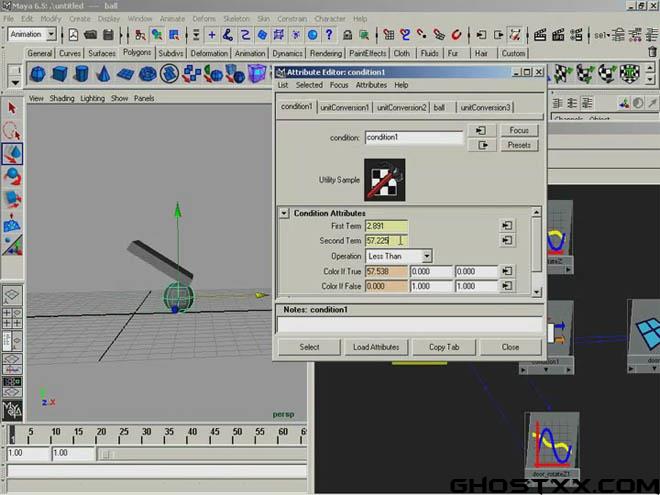Open the Animate menu

click(172, 19)
